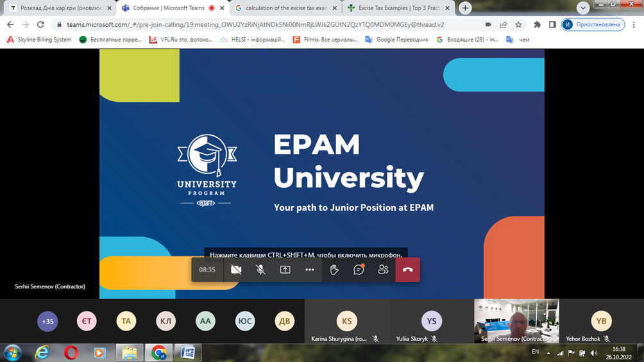
Task: Raise hand in the Teams meeting
Action: 334,270
